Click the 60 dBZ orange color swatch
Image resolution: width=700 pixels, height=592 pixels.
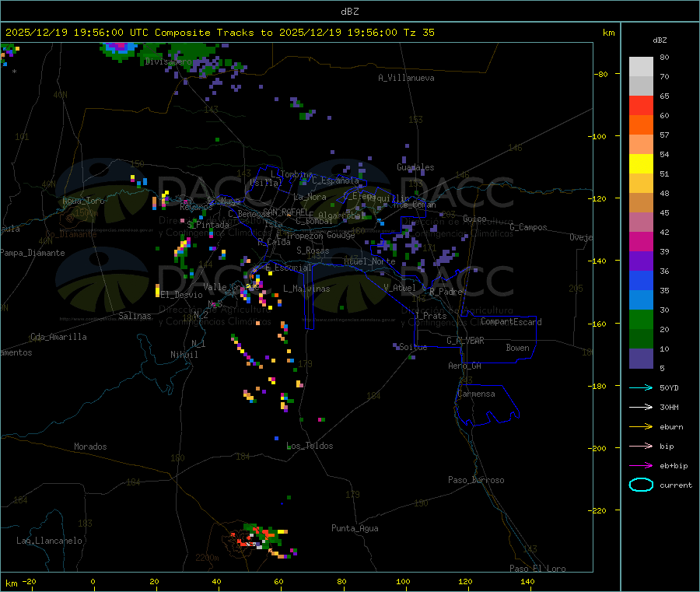[641, 125]
